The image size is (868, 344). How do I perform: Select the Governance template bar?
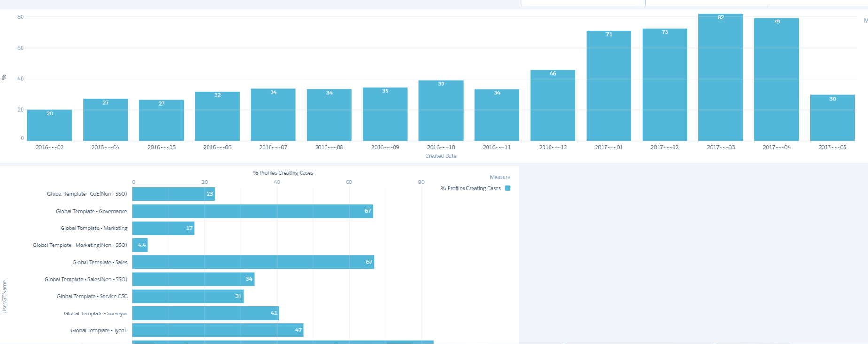pos(253,211)
